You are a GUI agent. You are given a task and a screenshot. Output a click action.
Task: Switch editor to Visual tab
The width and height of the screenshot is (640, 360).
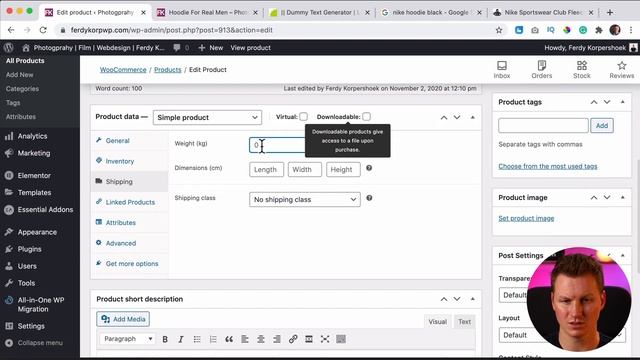(x=438, y=322)
